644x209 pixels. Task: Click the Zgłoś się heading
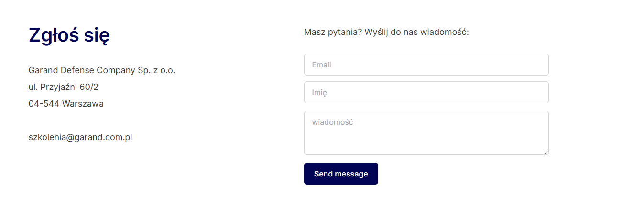click(69, 35)
